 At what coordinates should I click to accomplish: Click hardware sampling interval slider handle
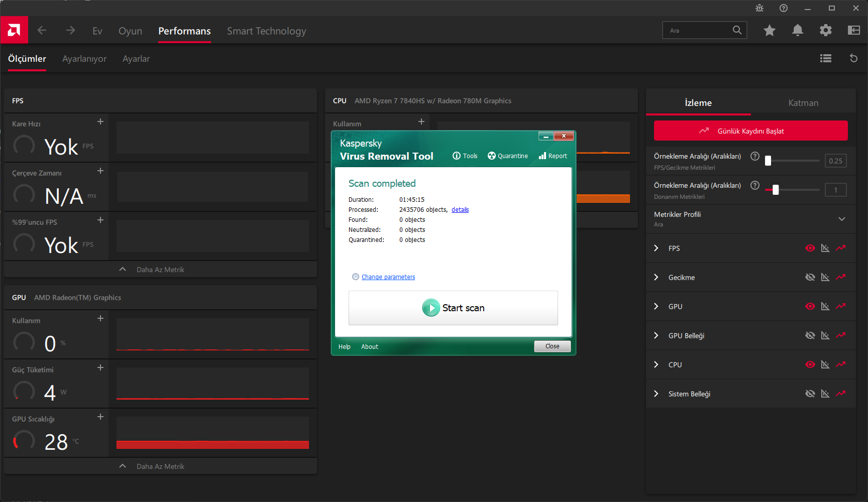click(x=776, y=190)
